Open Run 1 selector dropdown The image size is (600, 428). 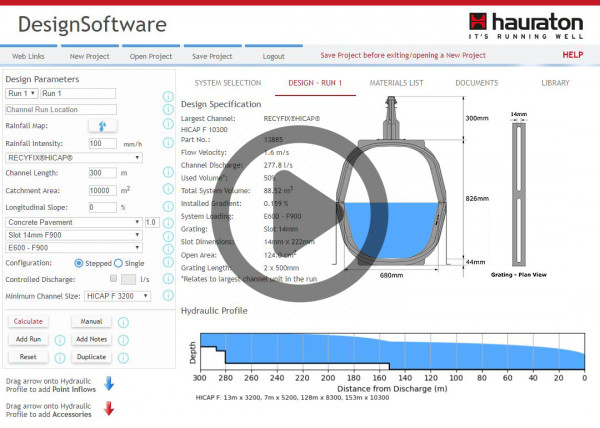(x=22, y=93)
